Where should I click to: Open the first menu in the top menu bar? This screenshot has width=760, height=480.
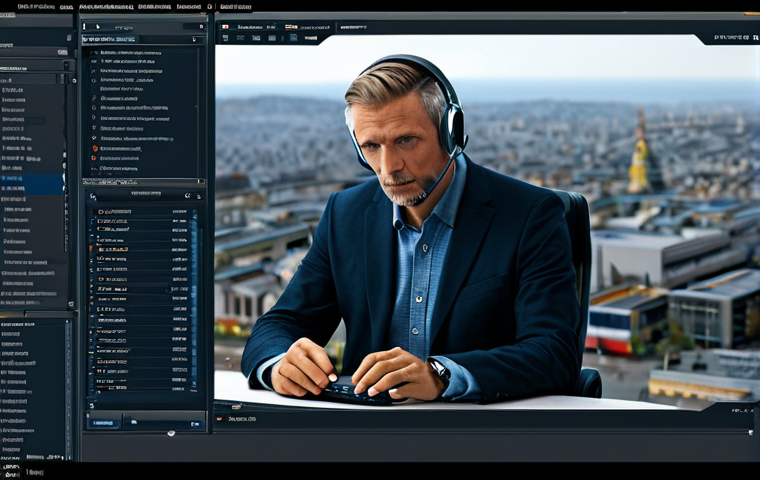[35, 7]
